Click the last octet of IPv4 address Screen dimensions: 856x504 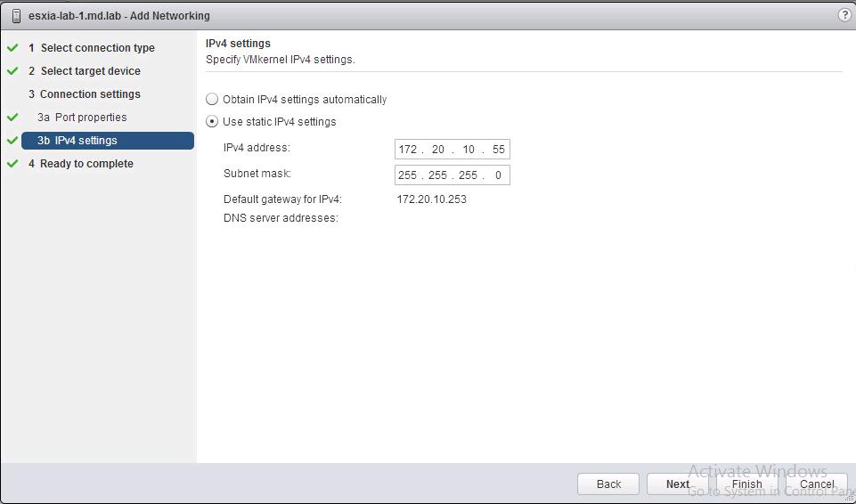point(498,150)
